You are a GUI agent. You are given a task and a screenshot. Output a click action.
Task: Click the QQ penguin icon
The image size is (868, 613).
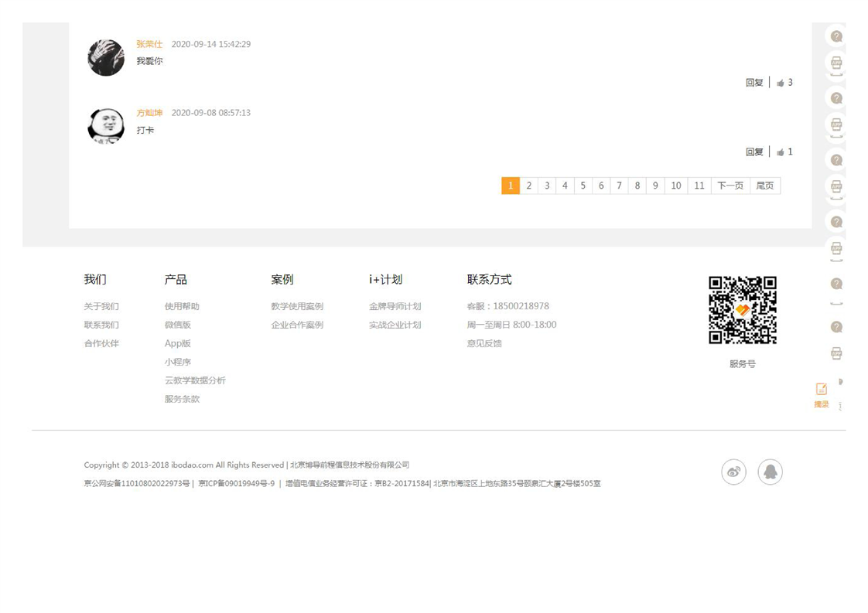770,472
